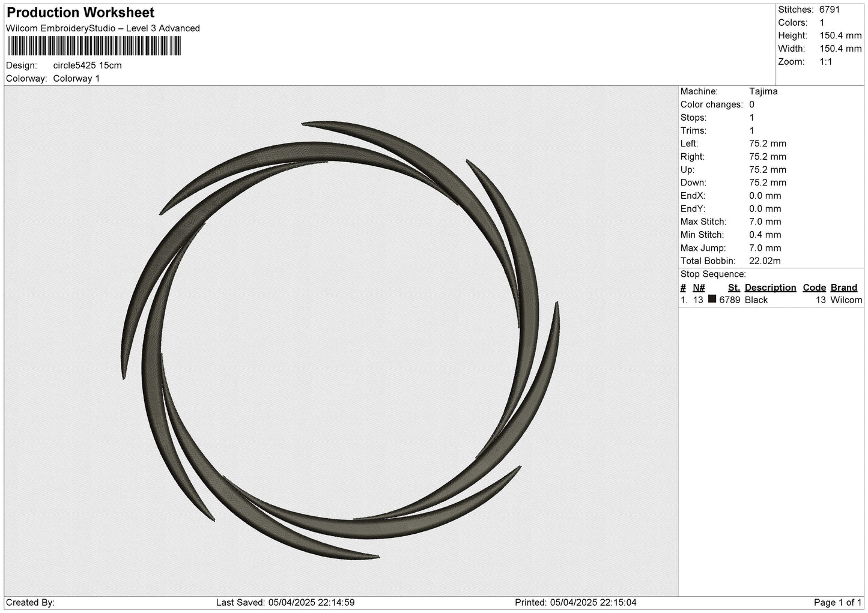
Task: Click the Trims value 1
Action: click(751, 131)
